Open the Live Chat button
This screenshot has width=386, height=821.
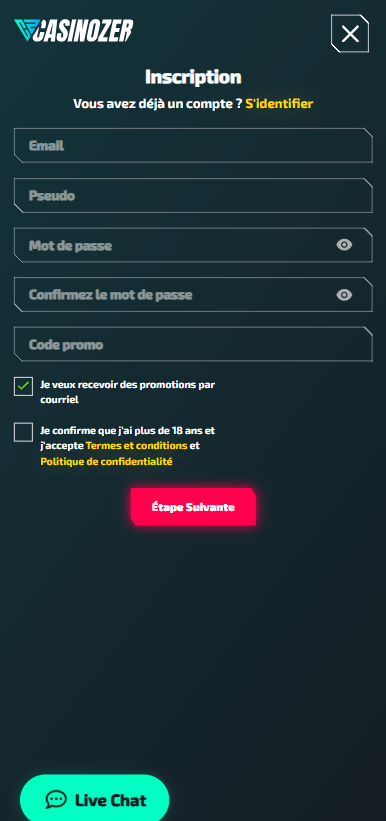click(95, 800)
